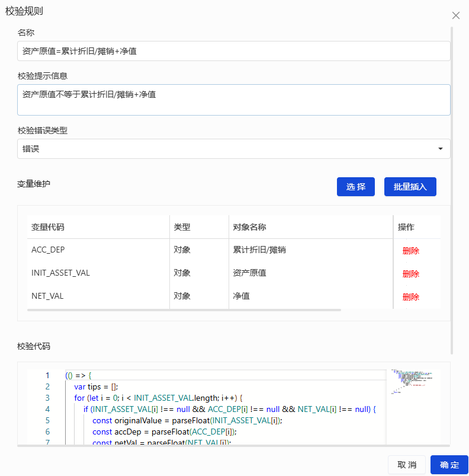The image size is (469, 476).
Task: Click the variable table horizontal scrollbar
Action: 184,310
